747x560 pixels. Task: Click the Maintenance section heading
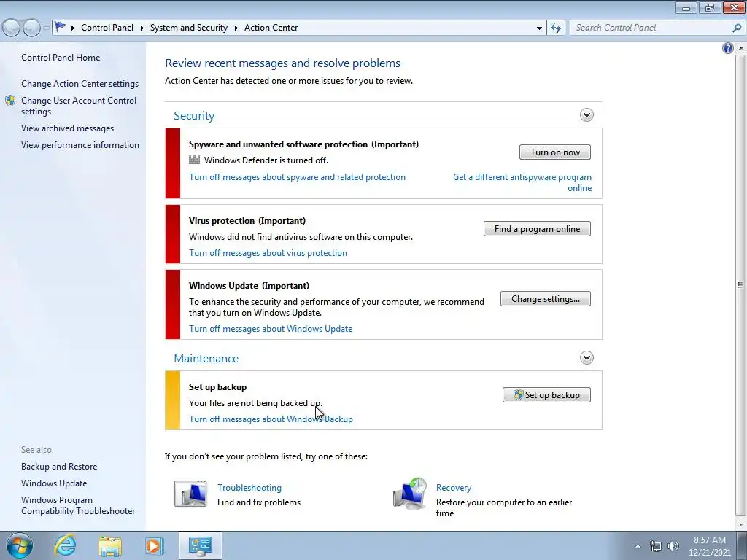click(206, 359)
